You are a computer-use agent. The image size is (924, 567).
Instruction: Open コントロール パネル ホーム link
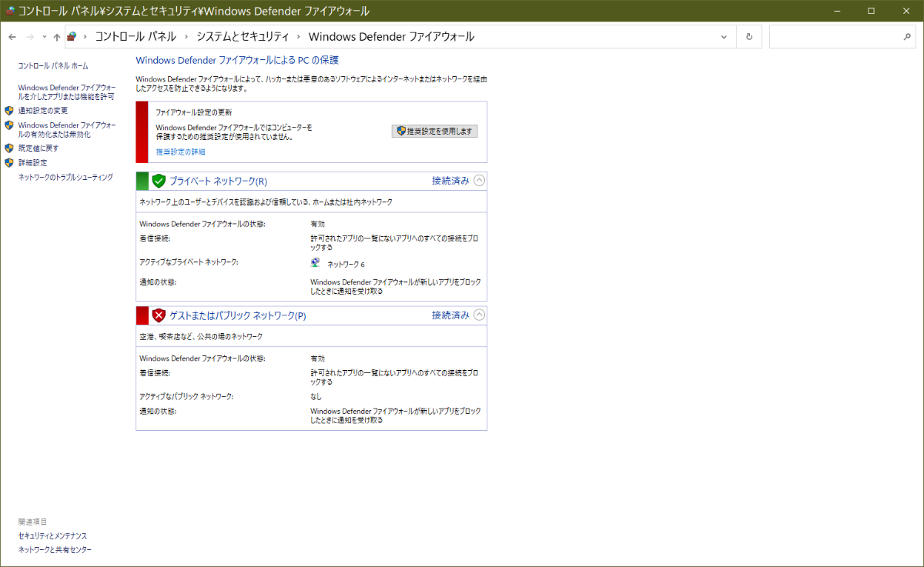[x=53, y=66]
